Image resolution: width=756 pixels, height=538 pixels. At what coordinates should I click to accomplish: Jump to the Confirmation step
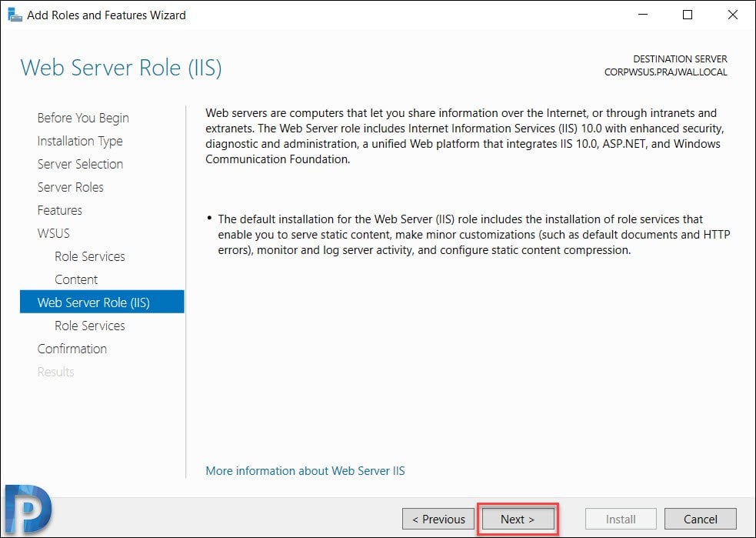72,349
